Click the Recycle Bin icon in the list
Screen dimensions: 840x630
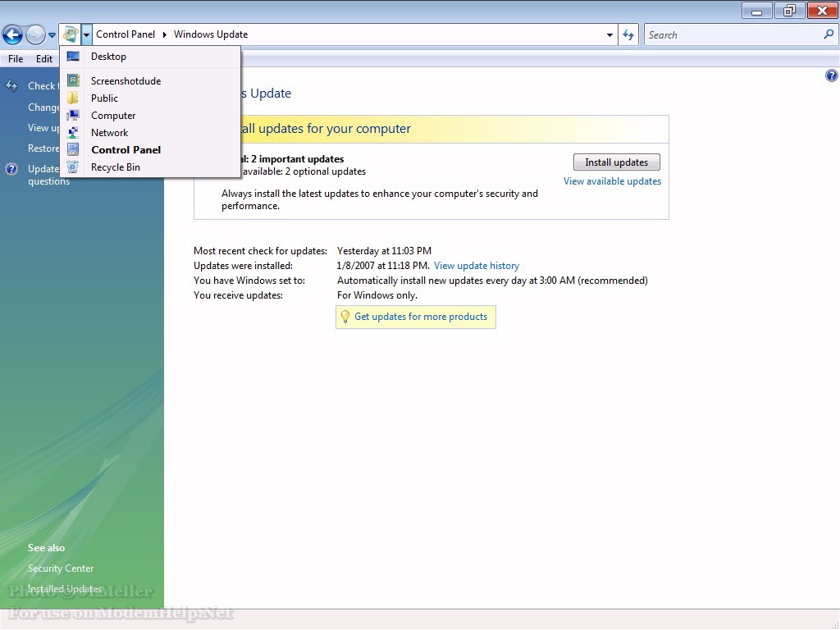(x=73, y=167)
